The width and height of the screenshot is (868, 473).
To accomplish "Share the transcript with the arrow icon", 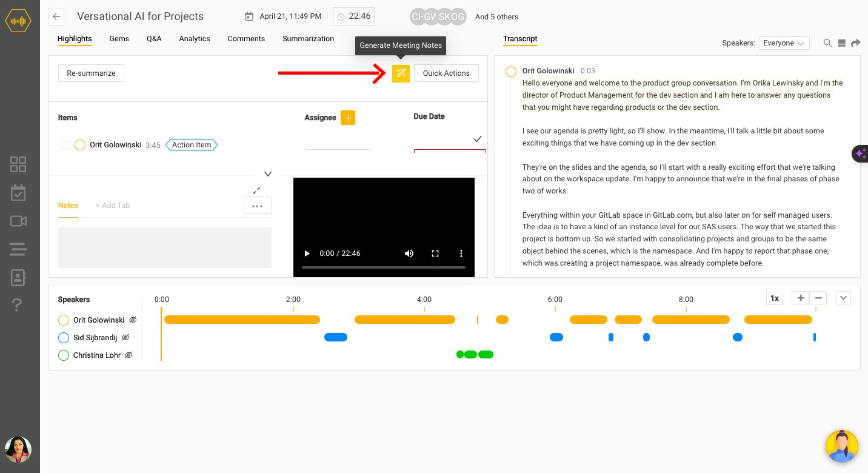I will tap(856, 43).
